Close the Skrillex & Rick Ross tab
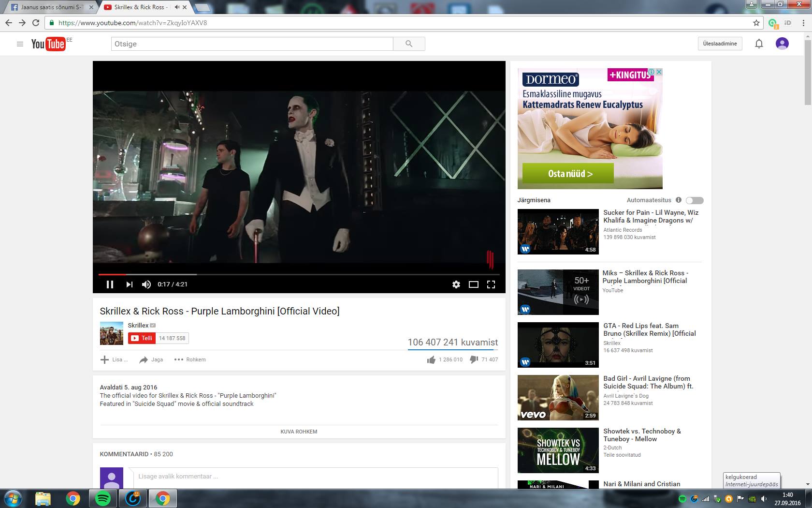This screenshot has width=812, height=508. (x=185, y=7)
